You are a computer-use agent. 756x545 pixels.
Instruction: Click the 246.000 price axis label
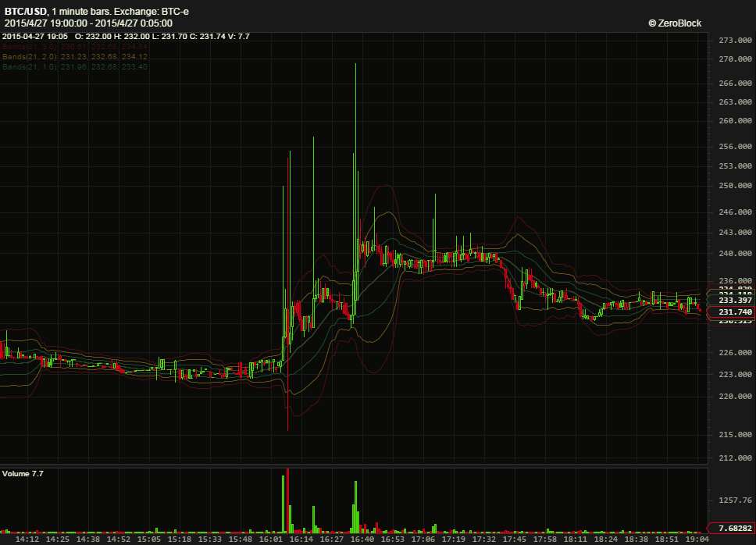tap(735, 212)
